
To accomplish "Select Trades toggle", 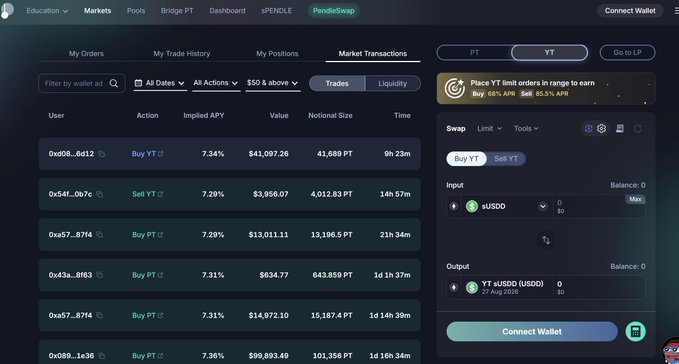I will click(337, 84).
